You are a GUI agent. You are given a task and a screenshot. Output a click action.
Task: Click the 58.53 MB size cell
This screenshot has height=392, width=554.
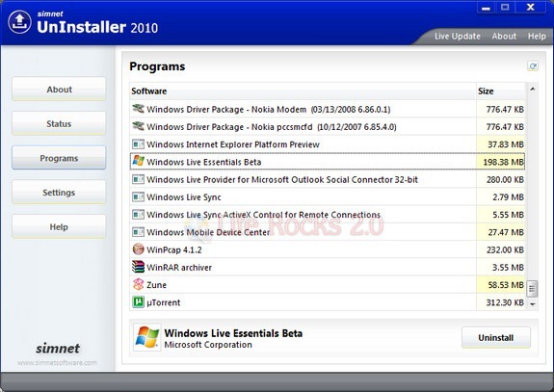tap(501, 285)
